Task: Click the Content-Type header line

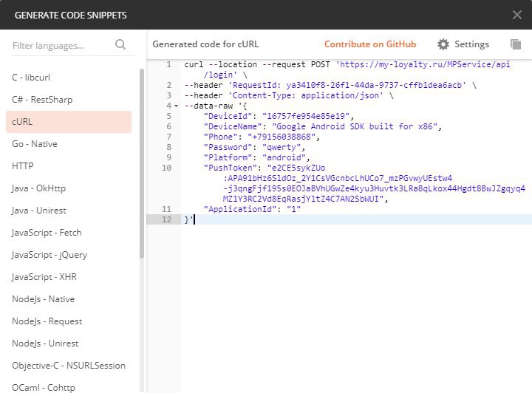Action: (289, 95)
